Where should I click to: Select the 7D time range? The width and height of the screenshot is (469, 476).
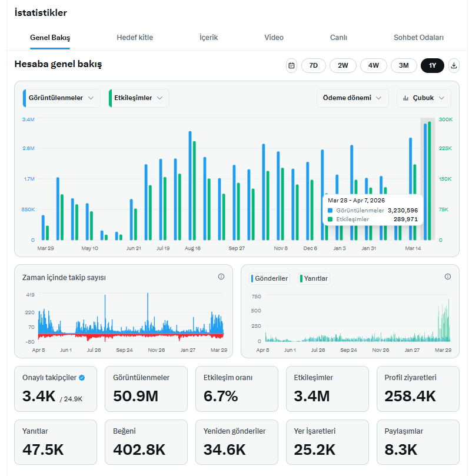(x=313, y=65)
